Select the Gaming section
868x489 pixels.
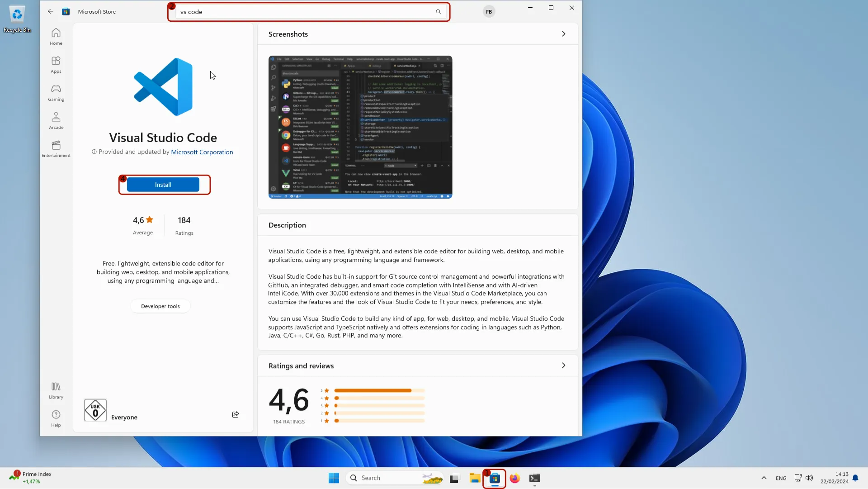click(56, 92)
